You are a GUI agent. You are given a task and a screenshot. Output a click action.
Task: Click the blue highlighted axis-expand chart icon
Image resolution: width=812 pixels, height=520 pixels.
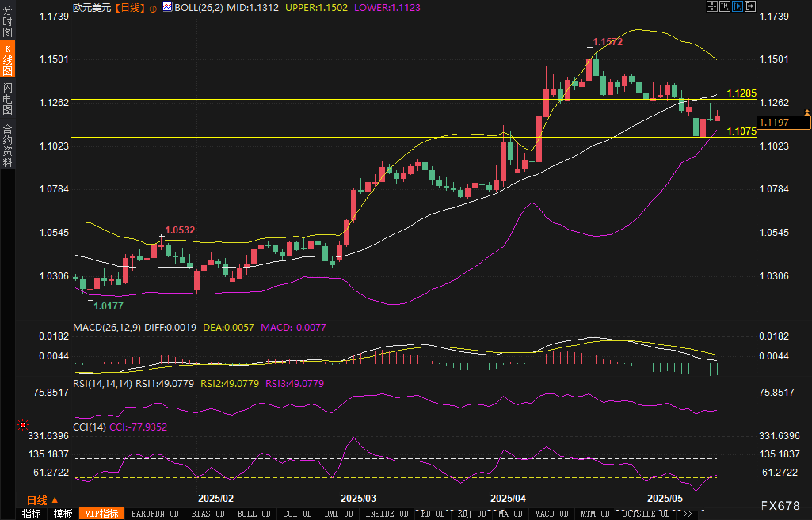pos(737,6)
